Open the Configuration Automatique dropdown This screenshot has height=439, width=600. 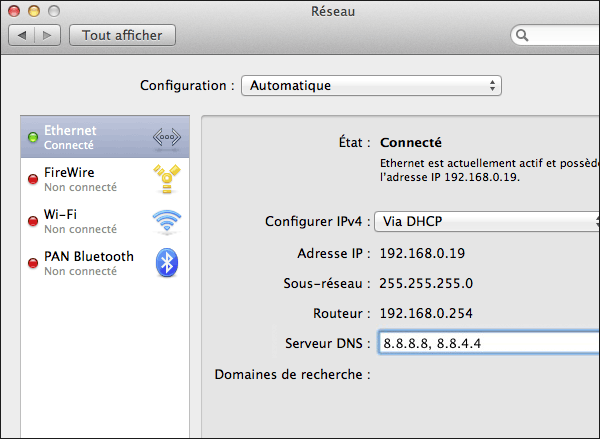[x=371, y=86]
